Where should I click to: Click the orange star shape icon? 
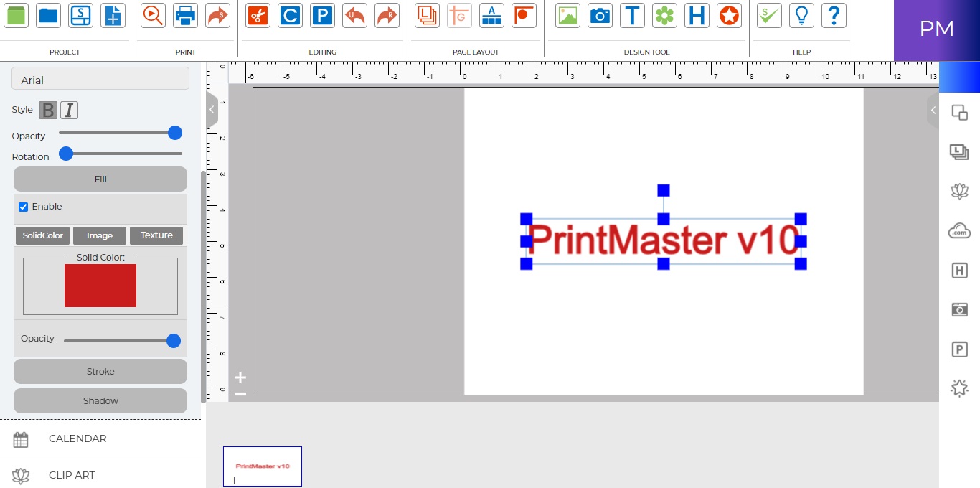(x=729, y=15)
